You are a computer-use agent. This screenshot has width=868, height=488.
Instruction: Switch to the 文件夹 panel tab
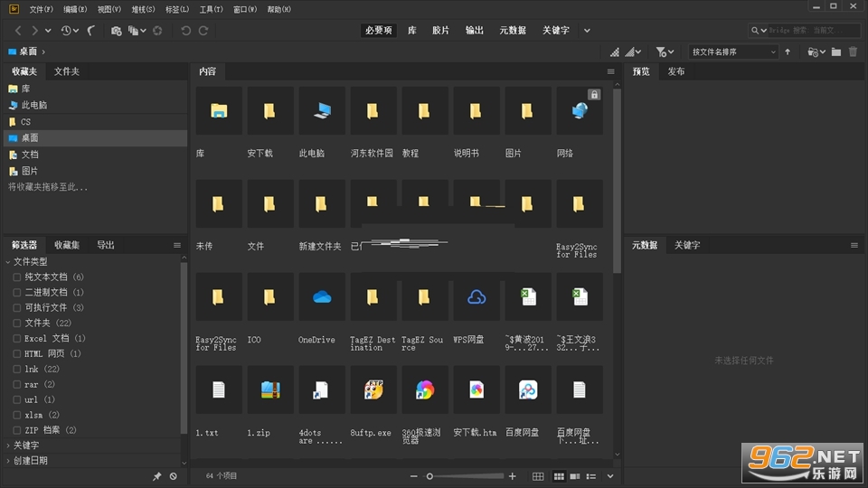pos(66,71)
